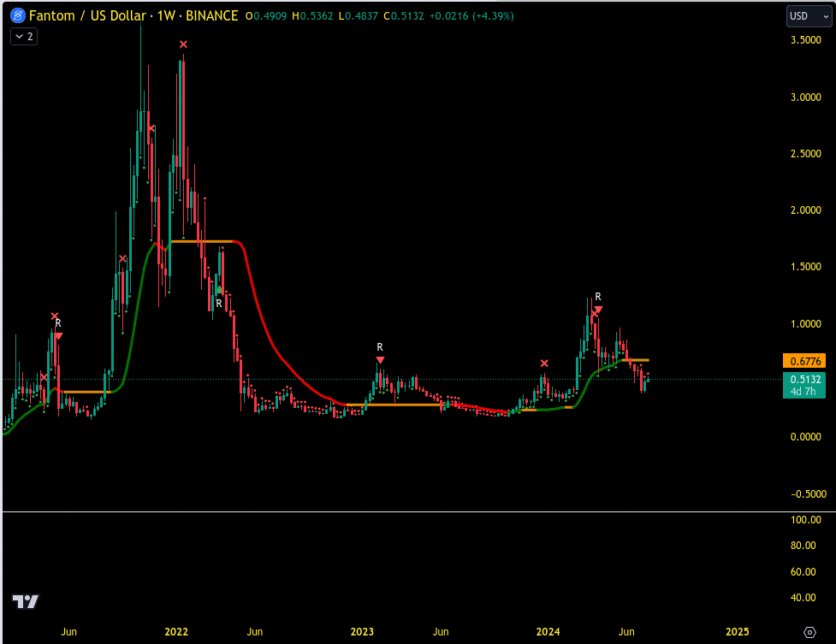Select the R signal label above the 2024 peak
The width and height of the screenshot is (836, 644).
coord(598,297)
